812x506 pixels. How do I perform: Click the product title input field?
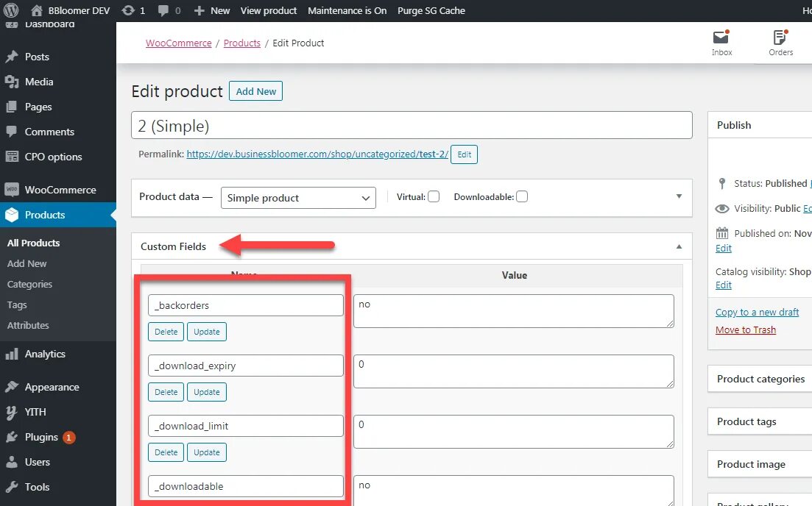point(412,126)
